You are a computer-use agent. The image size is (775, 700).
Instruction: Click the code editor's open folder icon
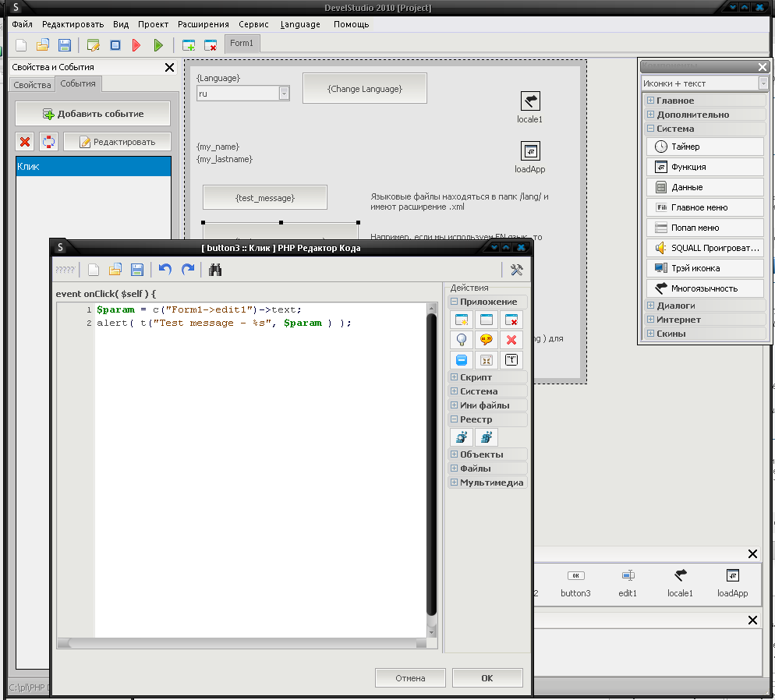pos(115,270)
